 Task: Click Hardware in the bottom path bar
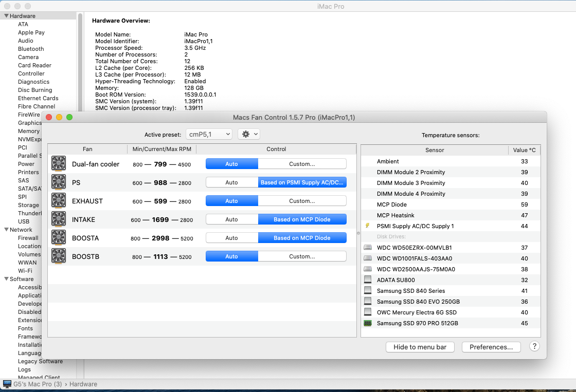click(x=83, y=384)
